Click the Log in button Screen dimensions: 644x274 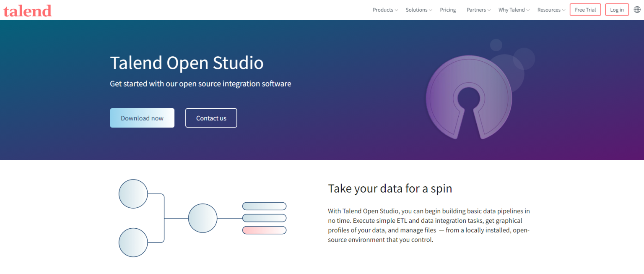[616, 9]
